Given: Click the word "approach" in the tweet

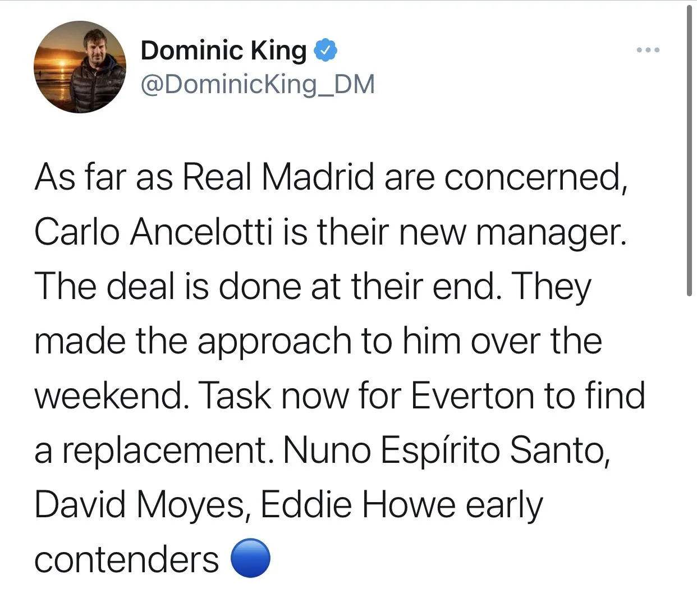Looking at the screenshot, I should (274, 341).
